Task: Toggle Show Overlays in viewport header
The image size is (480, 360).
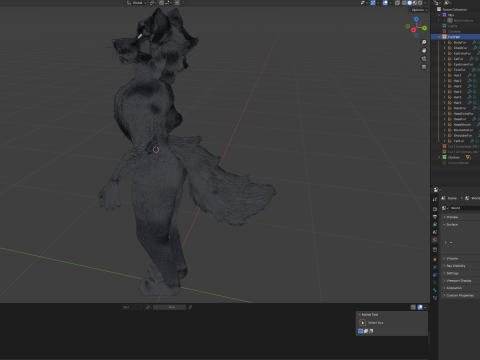Action: [385, 3]
